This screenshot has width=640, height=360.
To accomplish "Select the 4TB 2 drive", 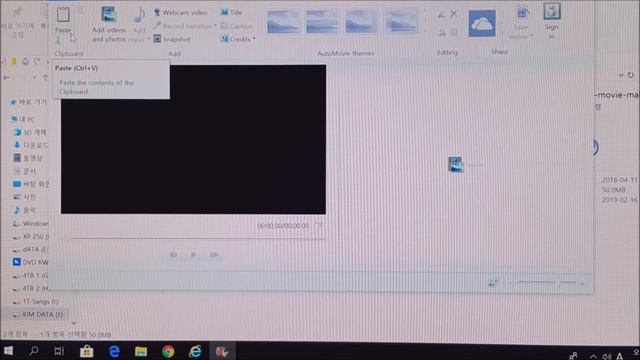I will [31, 289].
